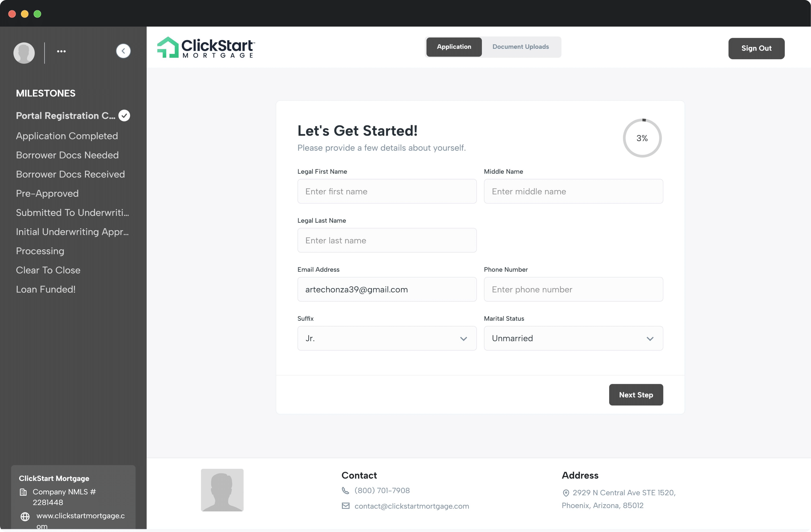811x532 pixels.
Task: Click the location pin beside the Phoenix address
Action: tap(566, 493)
